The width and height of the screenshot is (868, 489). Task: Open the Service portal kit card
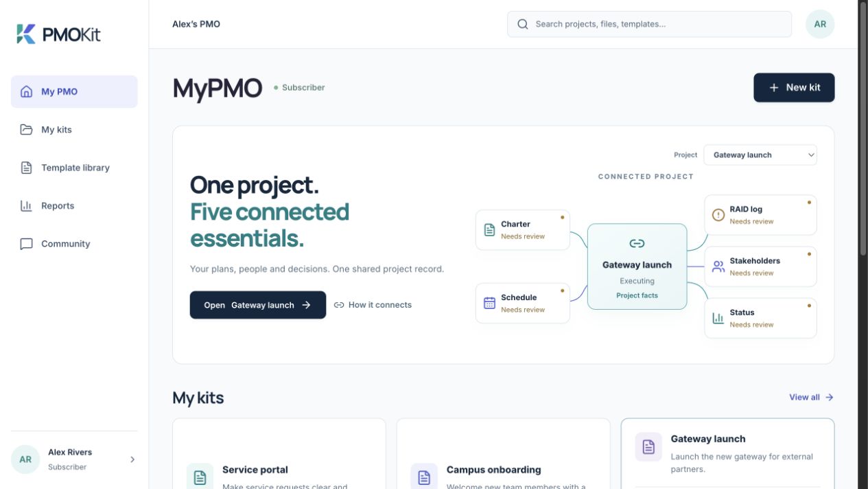(x=279, y=454)
